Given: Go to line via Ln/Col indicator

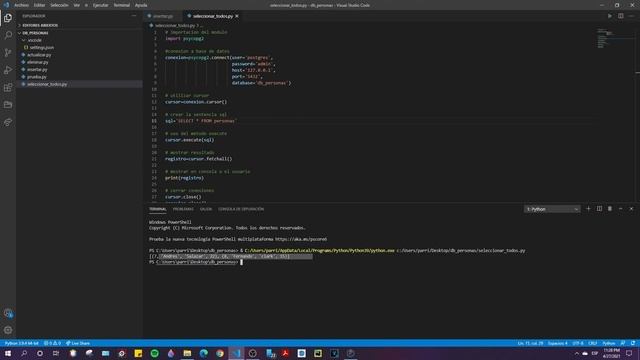Looking at the screenshot, I should tap(530, 343).
